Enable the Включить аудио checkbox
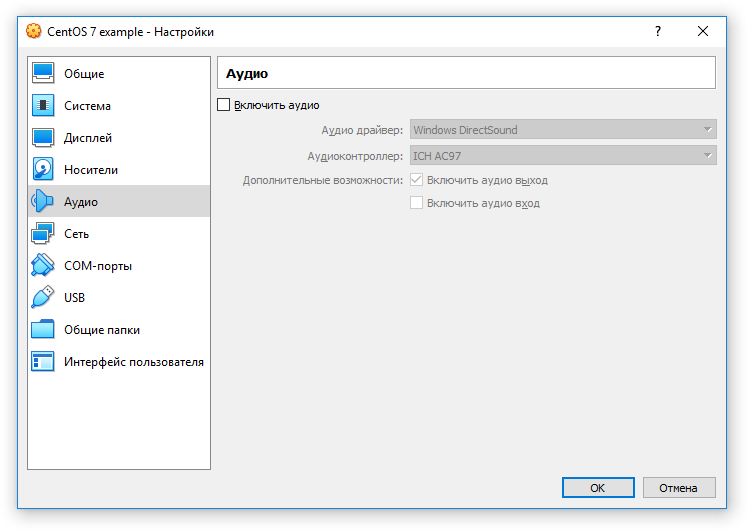748x531 pixels. pos(223,104)
